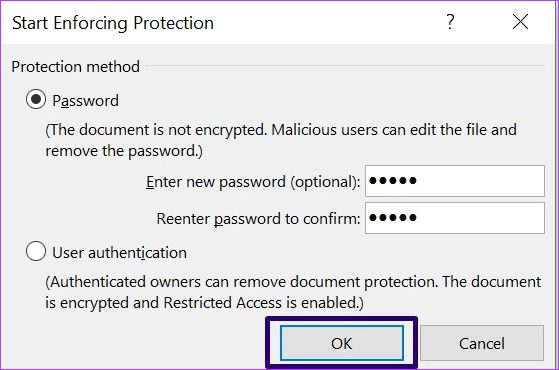Click the "Reenter password to confirm:" label
Viewport: 559px width, 370px height.
pos(258,219)
